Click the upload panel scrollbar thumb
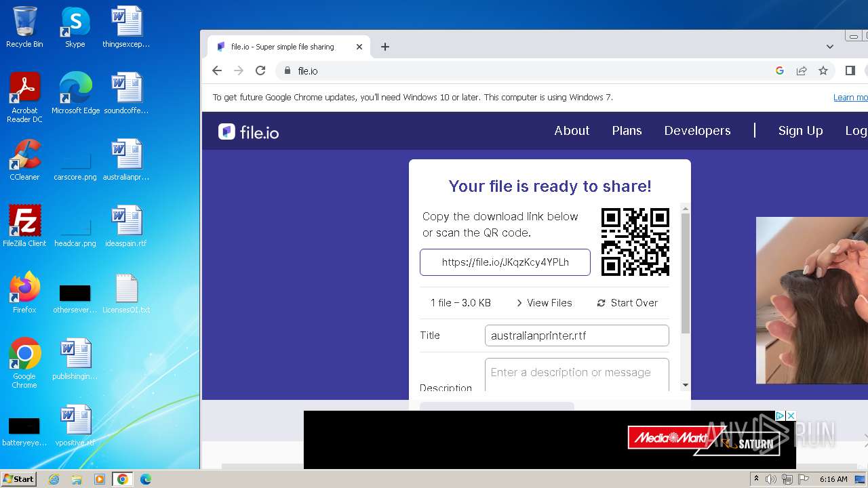This screenshot has width=868, height=488. click(685, 273)
